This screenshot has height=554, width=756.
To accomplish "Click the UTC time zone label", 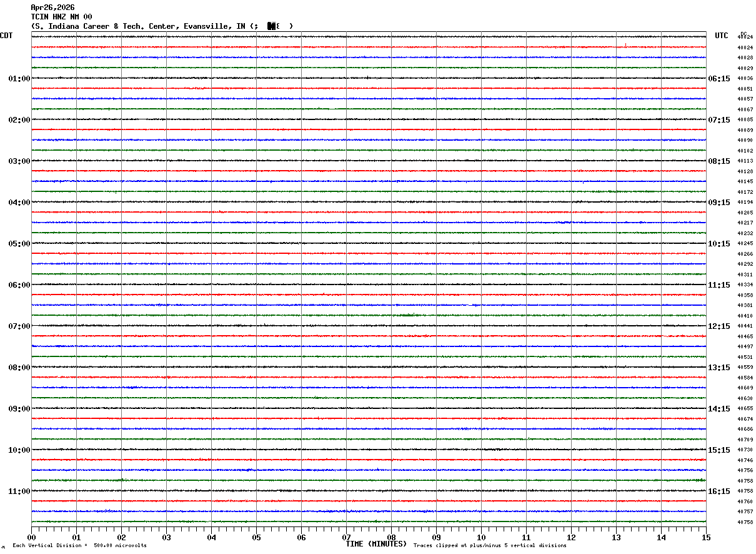I will [x=721, y=36].
